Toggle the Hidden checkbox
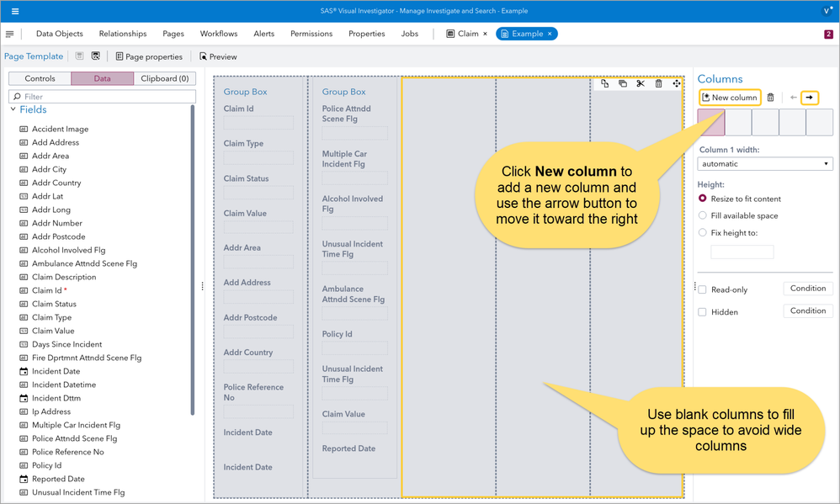This screenshot has width=840, height=504. coord(702,312)
